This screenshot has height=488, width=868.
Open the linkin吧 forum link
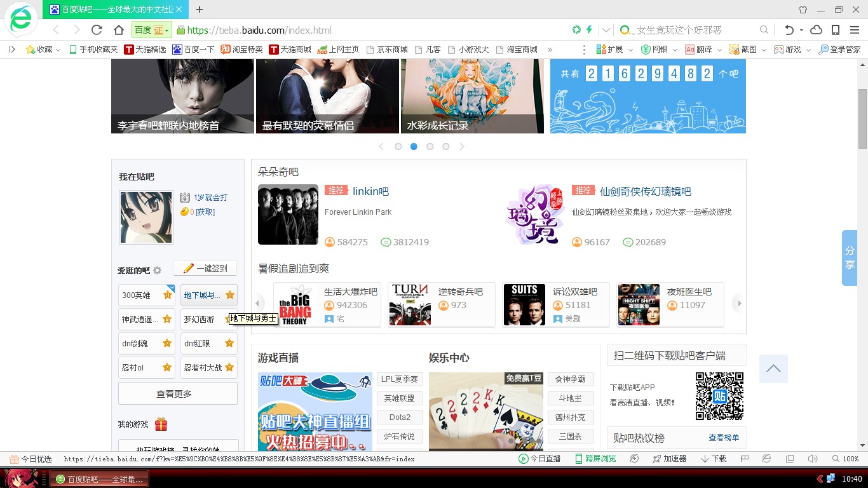[370, 191]
